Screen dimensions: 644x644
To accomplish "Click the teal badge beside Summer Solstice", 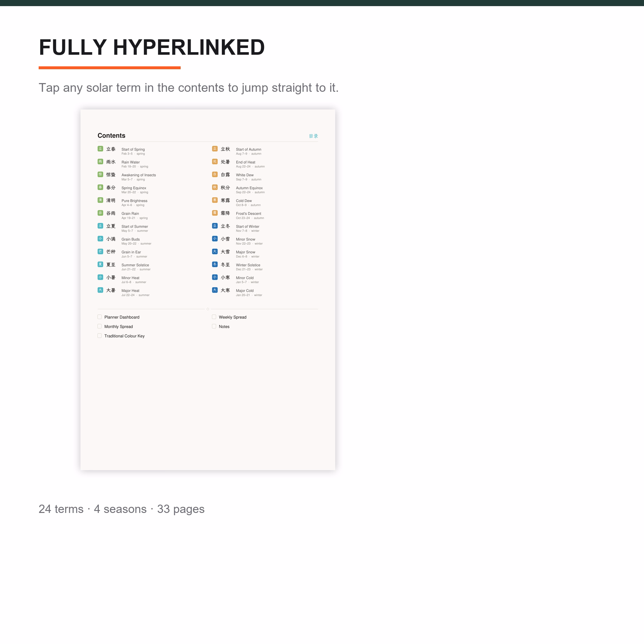I will 100,264.
